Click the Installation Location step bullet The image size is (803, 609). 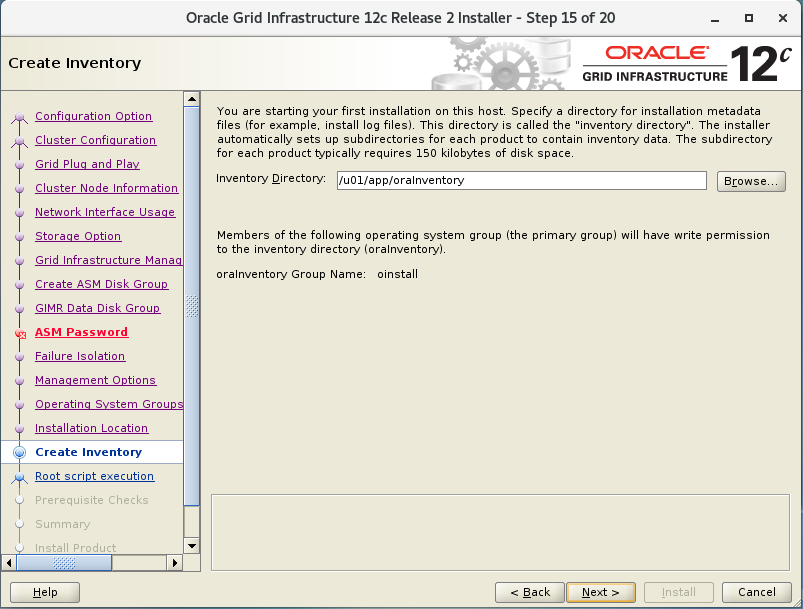(x=19, y=429)
